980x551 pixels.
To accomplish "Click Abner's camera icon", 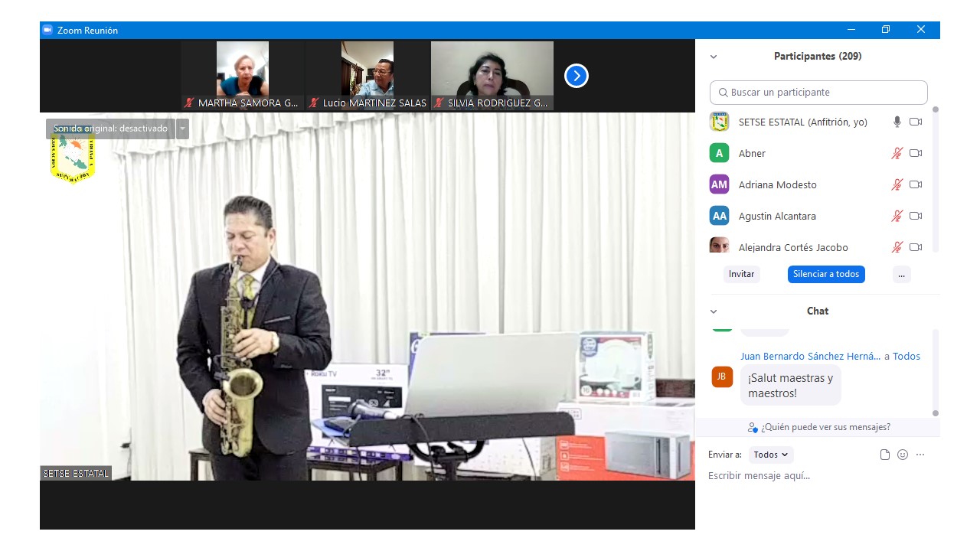I will coord(916,153).
